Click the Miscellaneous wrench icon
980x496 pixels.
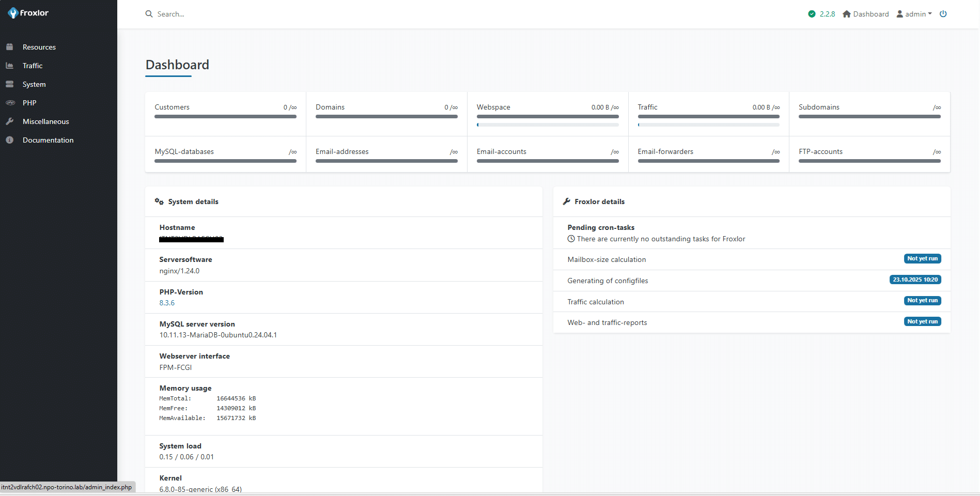click(9, 121)
